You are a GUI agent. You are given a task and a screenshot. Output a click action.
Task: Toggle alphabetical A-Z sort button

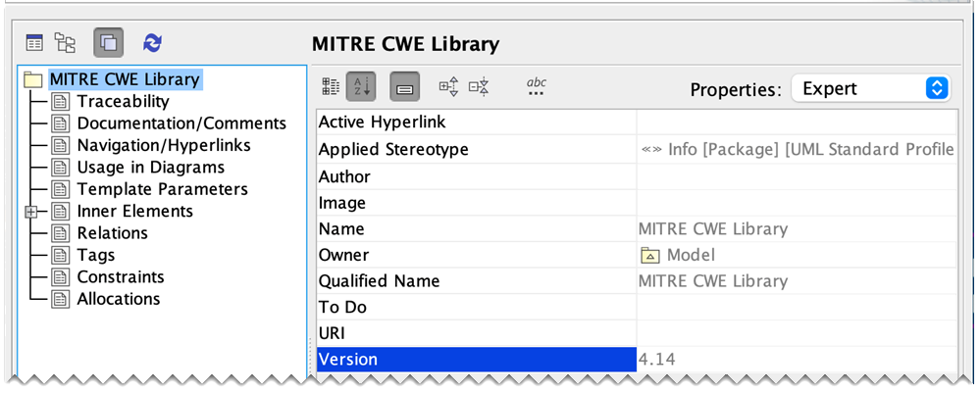[360, 87]
